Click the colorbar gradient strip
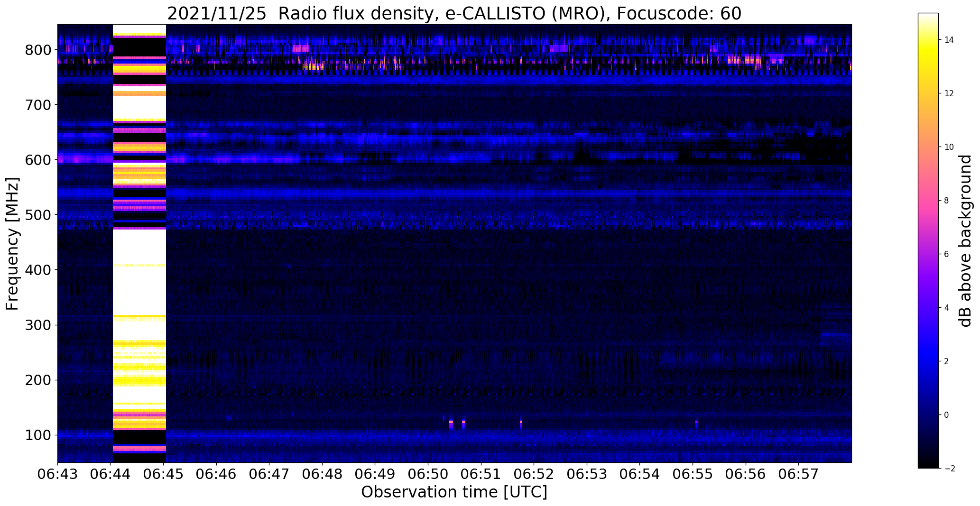 coord(928,240)
